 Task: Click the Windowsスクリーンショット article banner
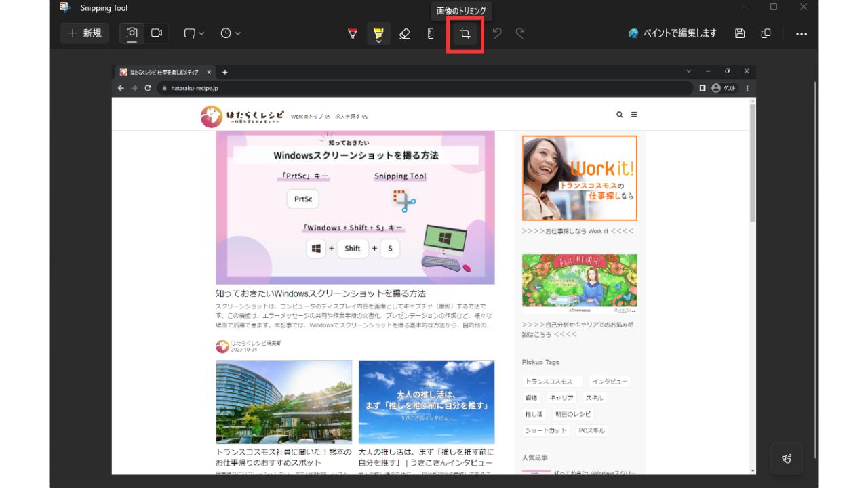355,207
